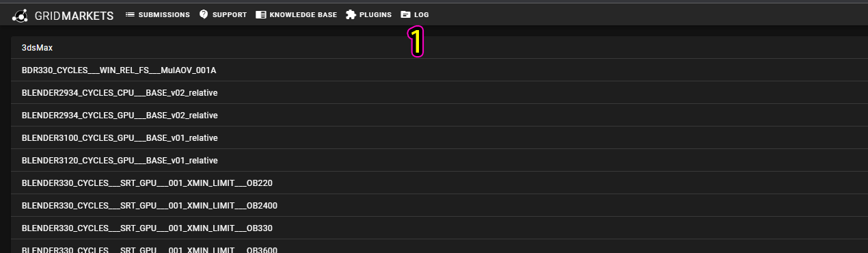This screenshot has height=253, width=868.
Task: Select the XMIN_LIMIT___OB220 entry
Action: tap(439, 183)
